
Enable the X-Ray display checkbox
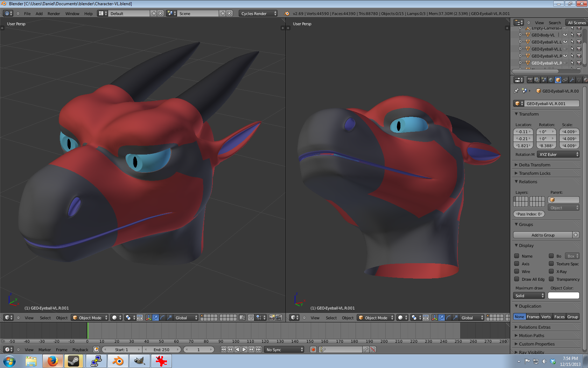[x=551, y=271]
